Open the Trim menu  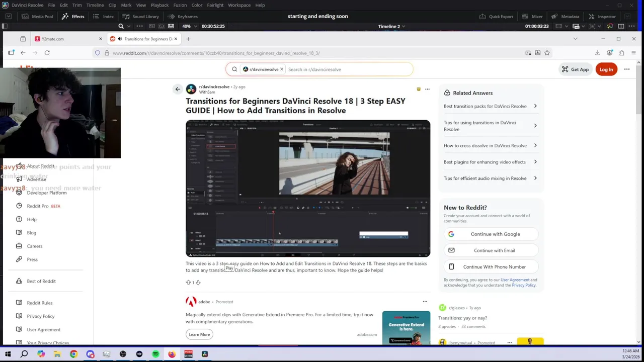[x=77, y=5]
